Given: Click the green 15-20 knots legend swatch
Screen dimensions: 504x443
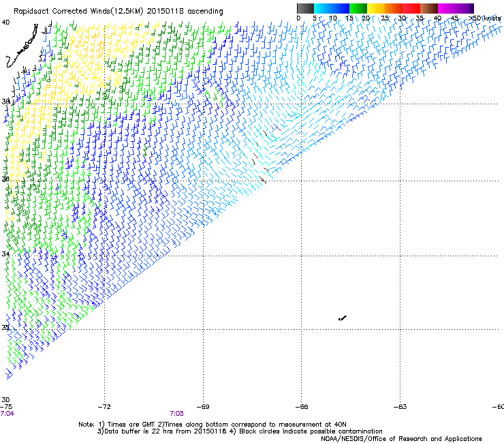Looking at the screenshot, I should [358, 8].
